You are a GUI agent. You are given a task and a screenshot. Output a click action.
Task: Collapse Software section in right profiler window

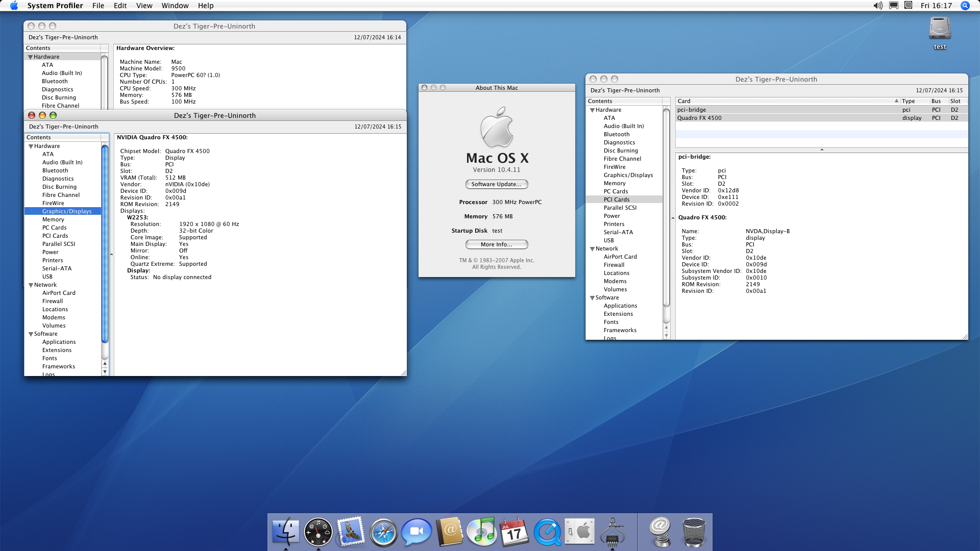(592, 298)
